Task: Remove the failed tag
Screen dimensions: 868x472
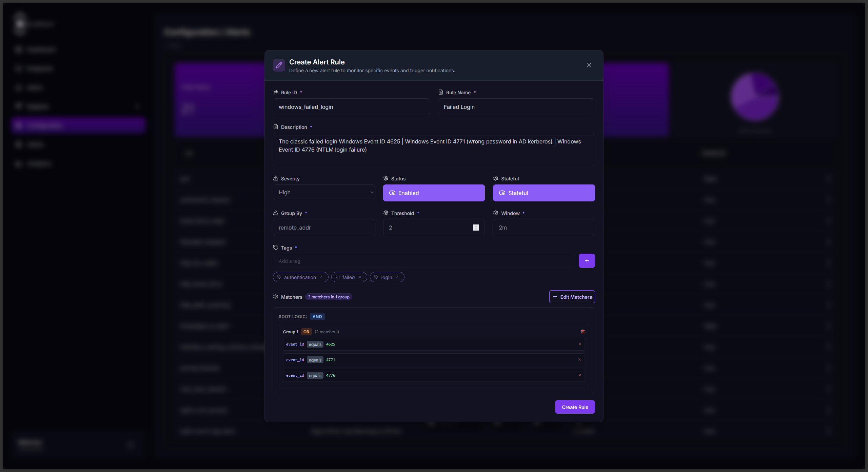Action: (360, 277)
